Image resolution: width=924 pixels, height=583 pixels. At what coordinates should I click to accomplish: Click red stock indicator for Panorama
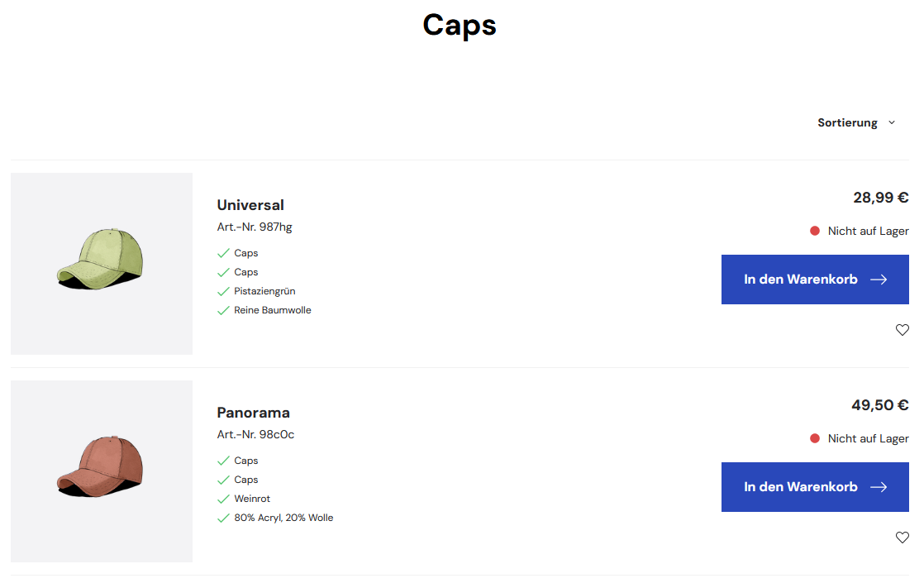point(815,438)
